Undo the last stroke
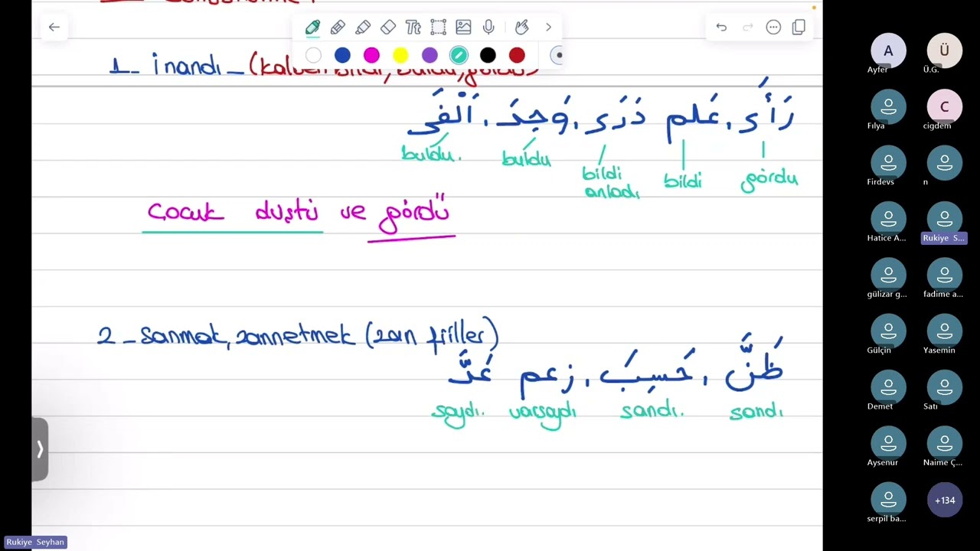980x551 pixels. [721, 27]
